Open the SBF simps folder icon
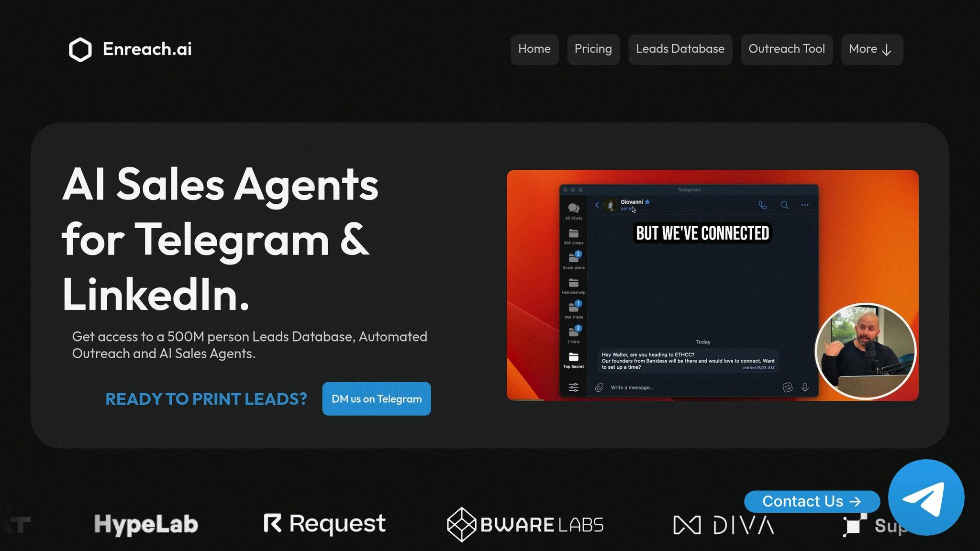This screenshot has width=980, height=551. (574, 233)
